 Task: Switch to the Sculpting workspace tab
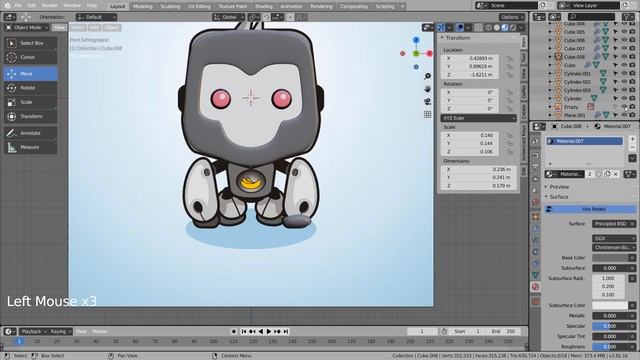[x=170, y=6]
